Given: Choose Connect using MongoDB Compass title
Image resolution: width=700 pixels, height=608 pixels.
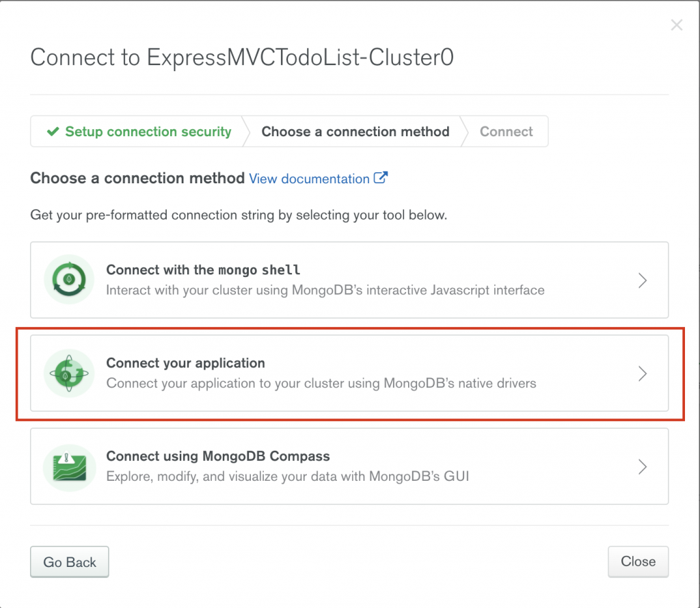Looking at the screenshot, I should (x=218, y=456).
